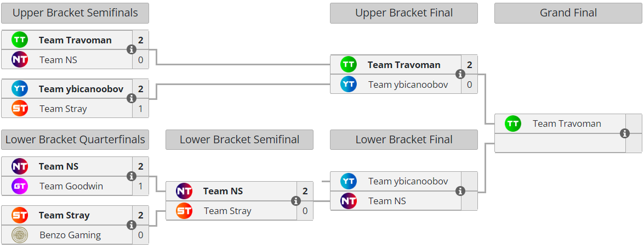Select the Grand Final header
644x247 pixels.
click(568, 13)
